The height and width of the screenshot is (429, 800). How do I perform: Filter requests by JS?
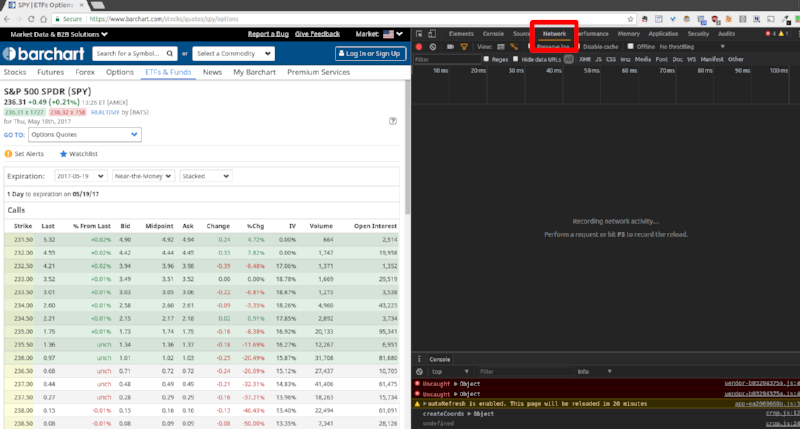[598, 59]
